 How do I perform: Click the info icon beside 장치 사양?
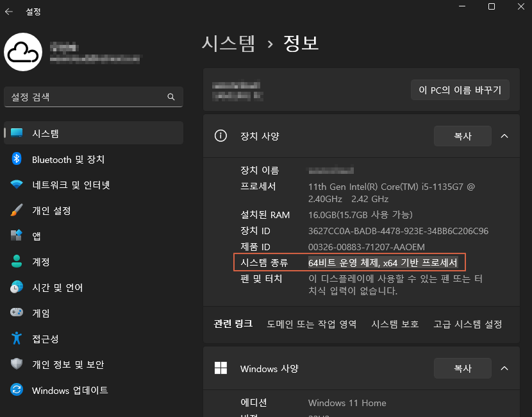point(220,136)
